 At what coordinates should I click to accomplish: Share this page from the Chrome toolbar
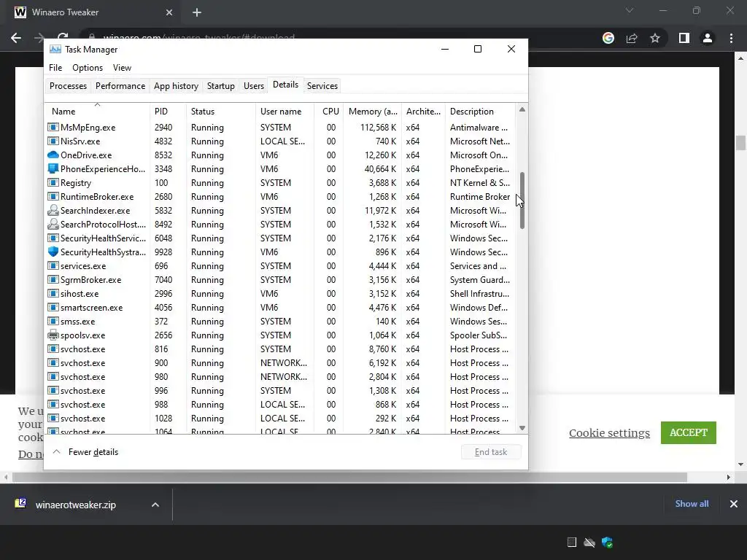pyautogui.click(x=632, y=38)
